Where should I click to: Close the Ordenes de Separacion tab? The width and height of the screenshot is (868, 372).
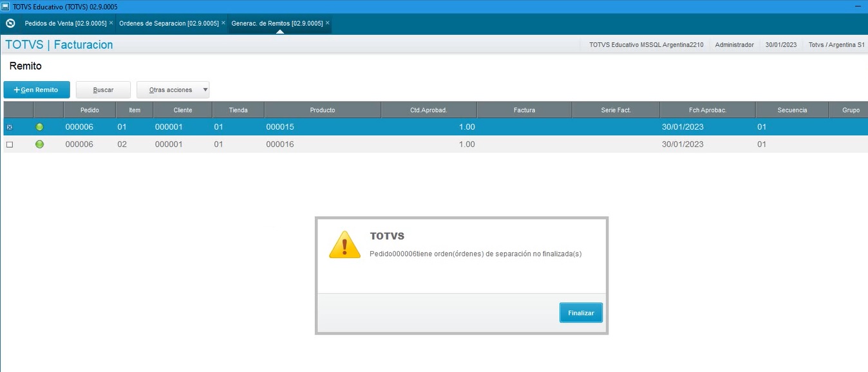(223, 23)
